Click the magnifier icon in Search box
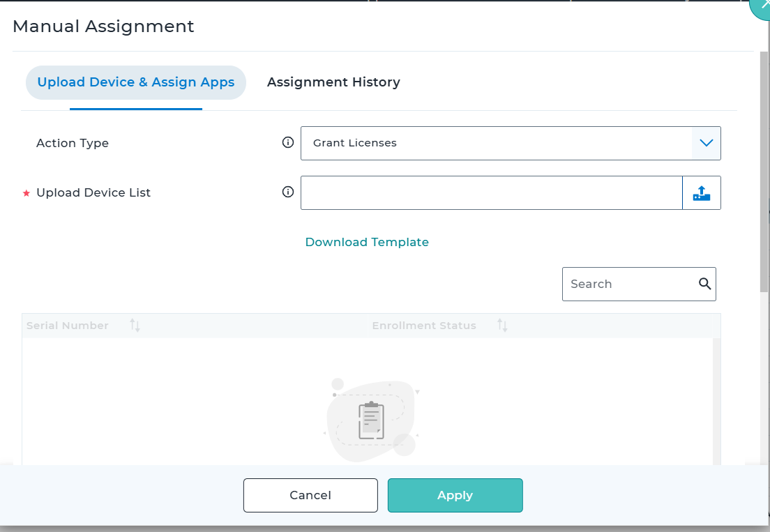Screen dimensions: 770x532 click(704, 284)
